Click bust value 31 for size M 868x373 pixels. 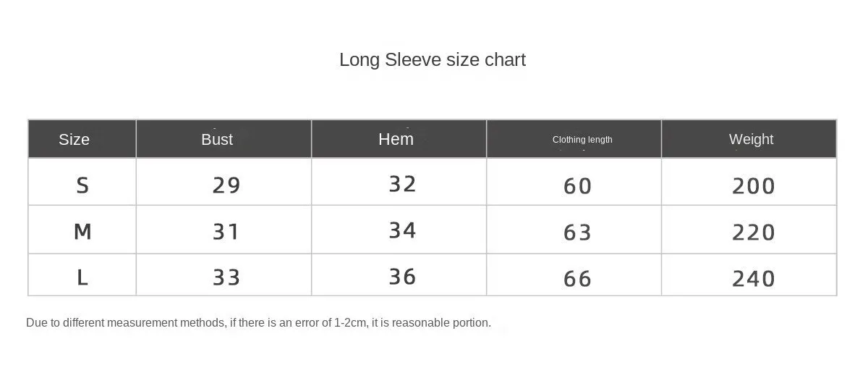[x=226, y=232]
